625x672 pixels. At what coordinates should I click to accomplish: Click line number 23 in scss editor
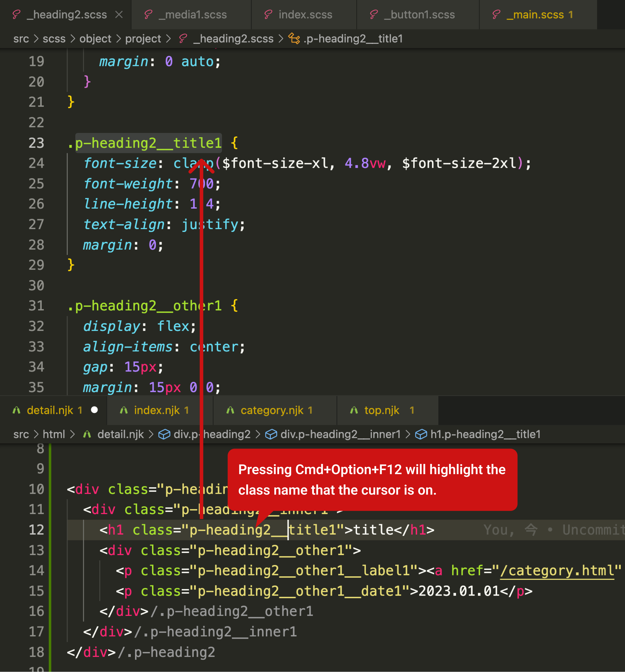tap(37, 143)
